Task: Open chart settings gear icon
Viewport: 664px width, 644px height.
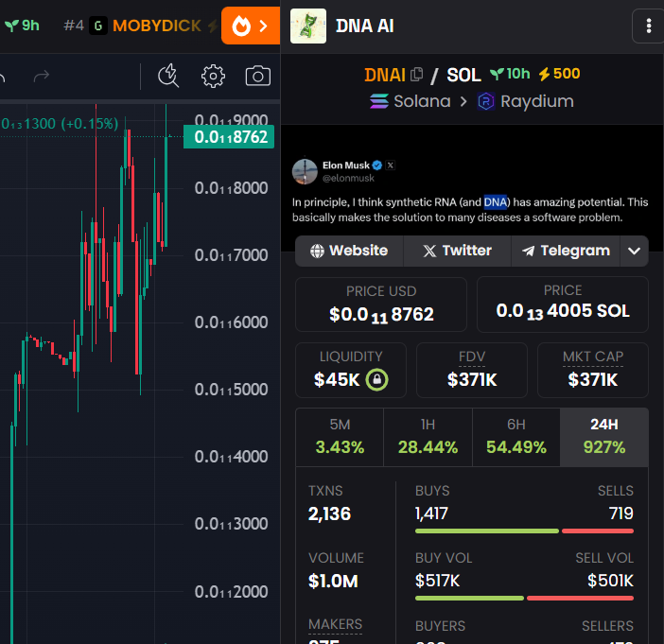Action: click(213, 77)
